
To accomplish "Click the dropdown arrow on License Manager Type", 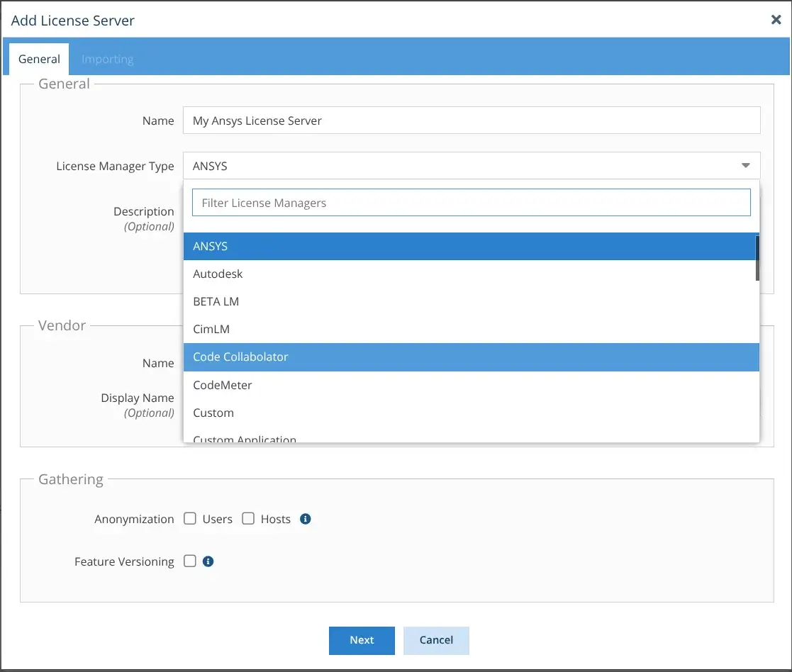I will point(745,165).
